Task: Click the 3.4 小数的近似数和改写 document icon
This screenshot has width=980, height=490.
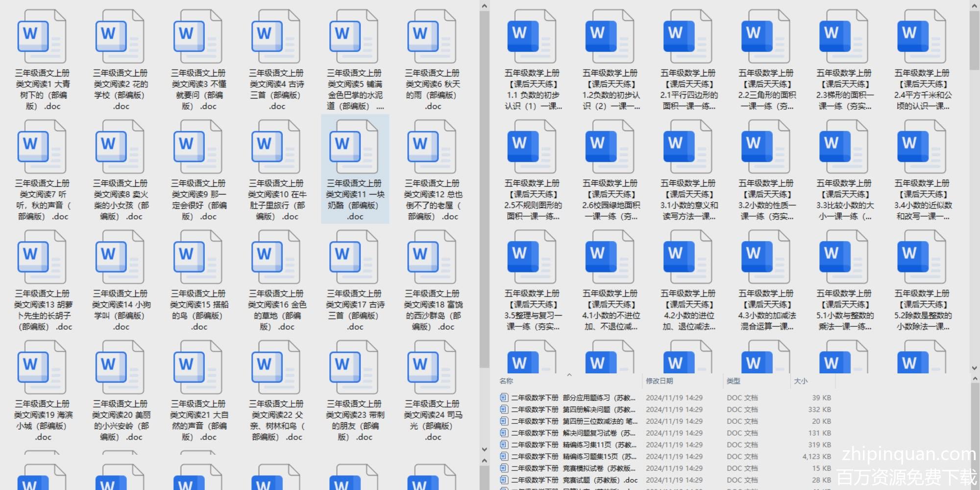Action: (x=921, y=147)
